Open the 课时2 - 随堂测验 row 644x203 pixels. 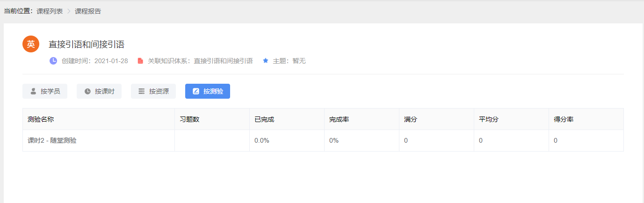point(52,140)
